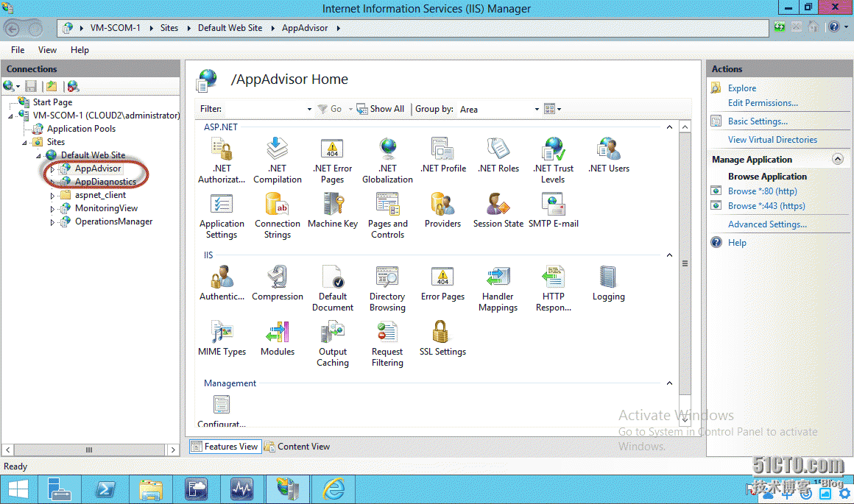Viewport: 854px width, 504px height.
Task: Open Logging feature
Action: pos(608,283)
